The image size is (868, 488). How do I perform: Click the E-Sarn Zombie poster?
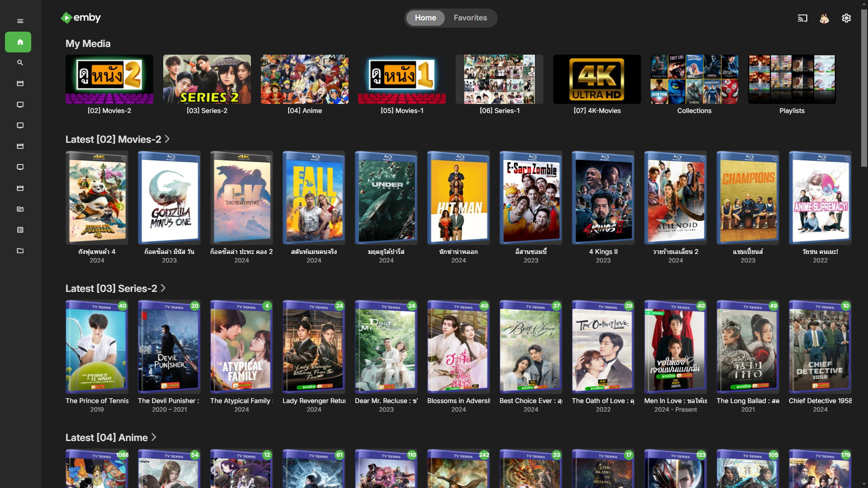click(x=531, y=198)
